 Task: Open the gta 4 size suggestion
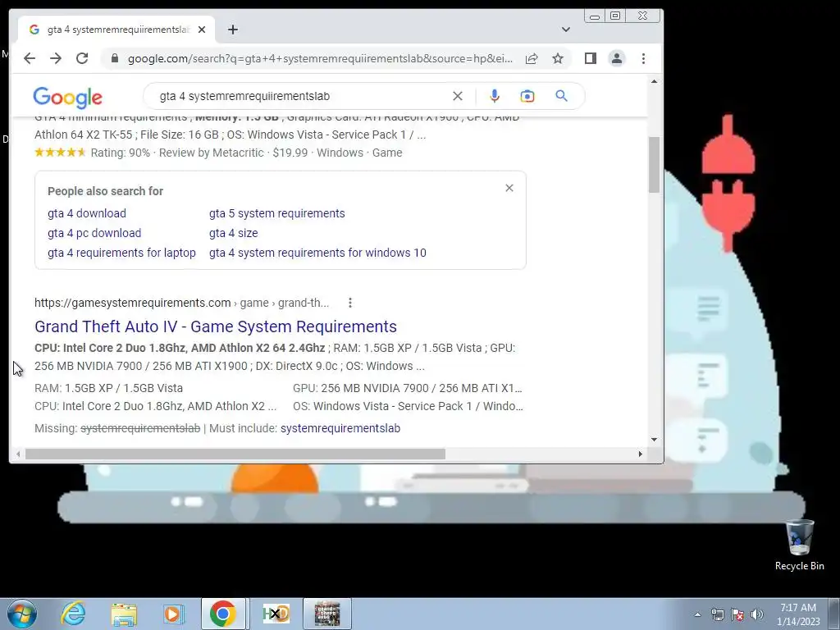click(234, 233)
